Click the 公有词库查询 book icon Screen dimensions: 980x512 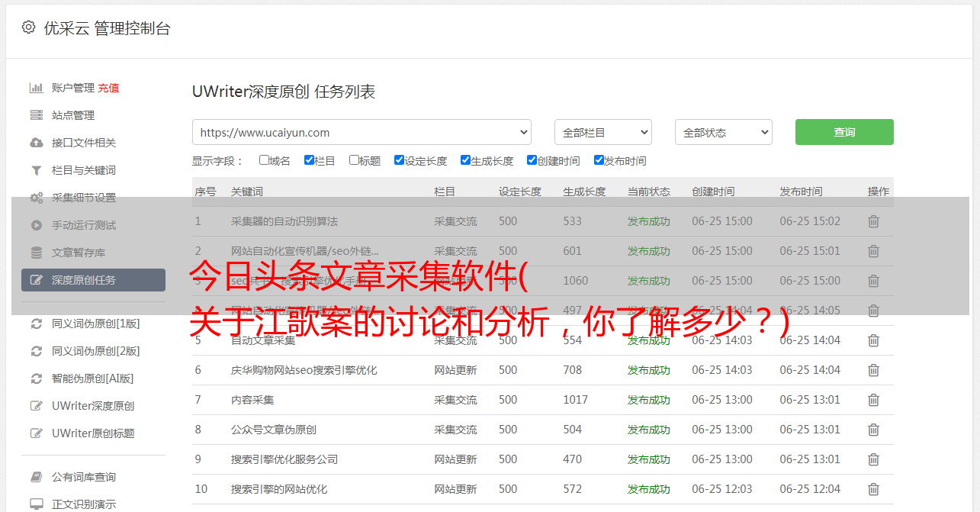coord(36,477)
